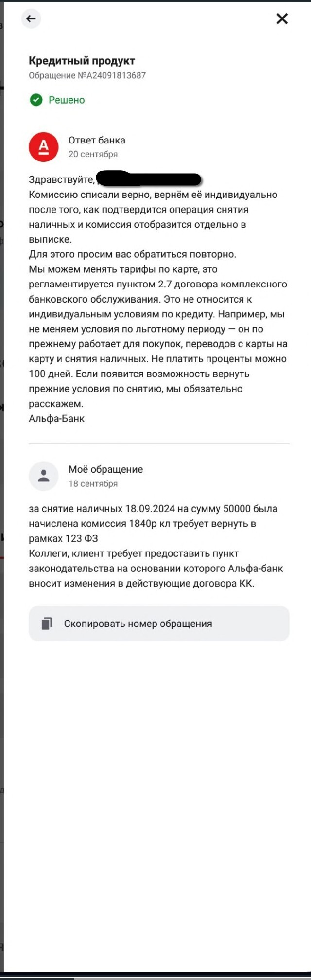Click the "Здравствуйте" greeting word
This screenshot has width=311, height=980.
click(61, 179)
